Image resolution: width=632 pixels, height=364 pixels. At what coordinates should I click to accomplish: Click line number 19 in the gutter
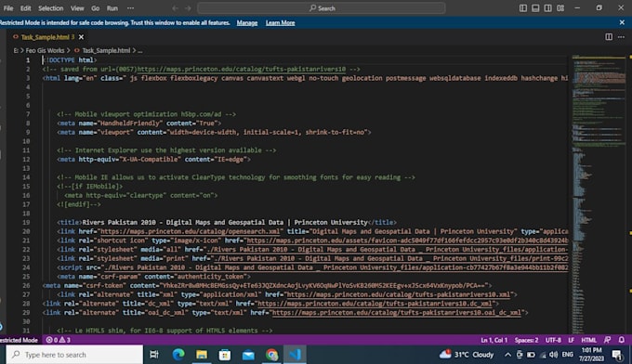point(27,222)
